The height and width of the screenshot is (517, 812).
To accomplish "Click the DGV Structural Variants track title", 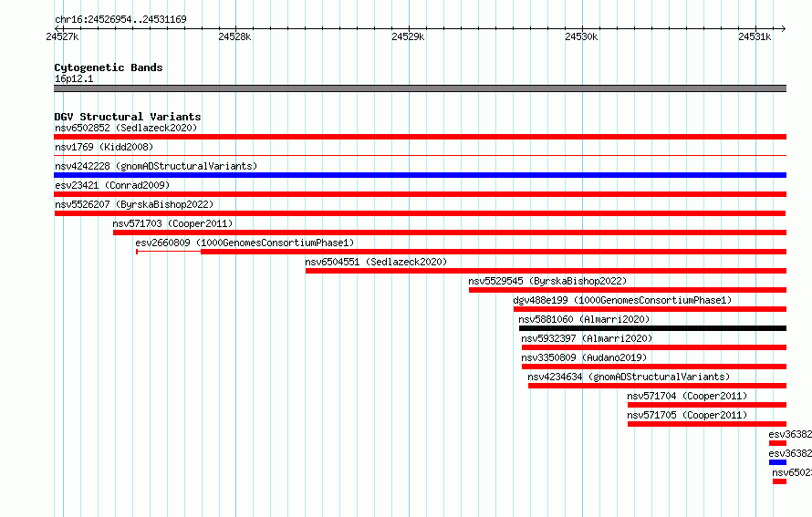I will [128, 117].
